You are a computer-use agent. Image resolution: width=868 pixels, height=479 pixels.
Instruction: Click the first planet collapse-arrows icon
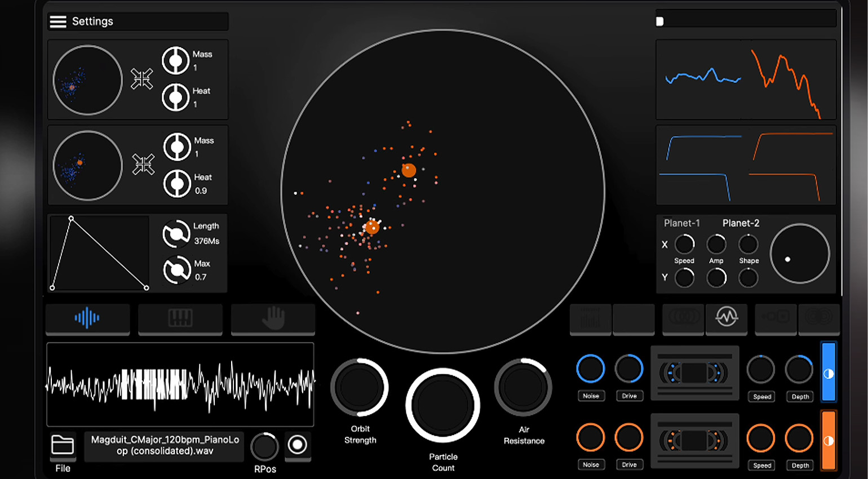142,79
